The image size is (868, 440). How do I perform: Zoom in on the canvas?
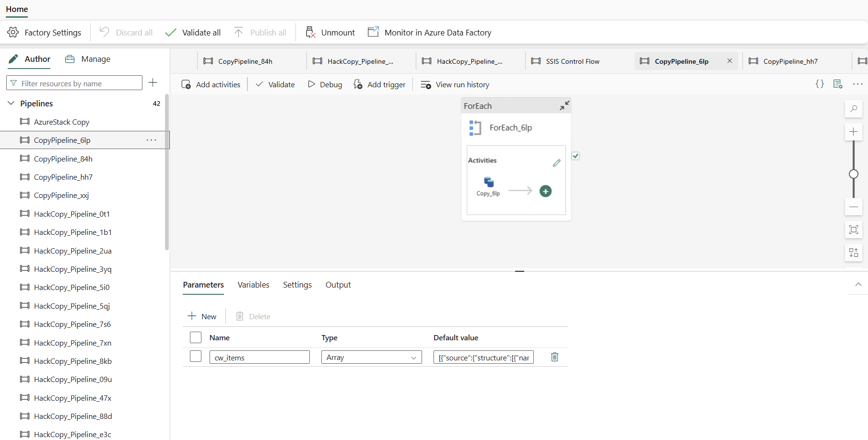pos(854,131)
